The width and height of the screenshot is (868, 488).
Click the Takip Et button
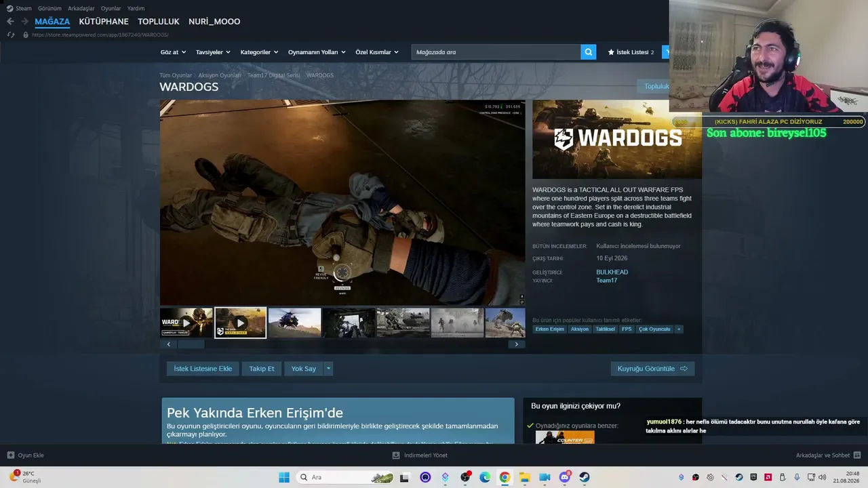click(x=262, y=369)
